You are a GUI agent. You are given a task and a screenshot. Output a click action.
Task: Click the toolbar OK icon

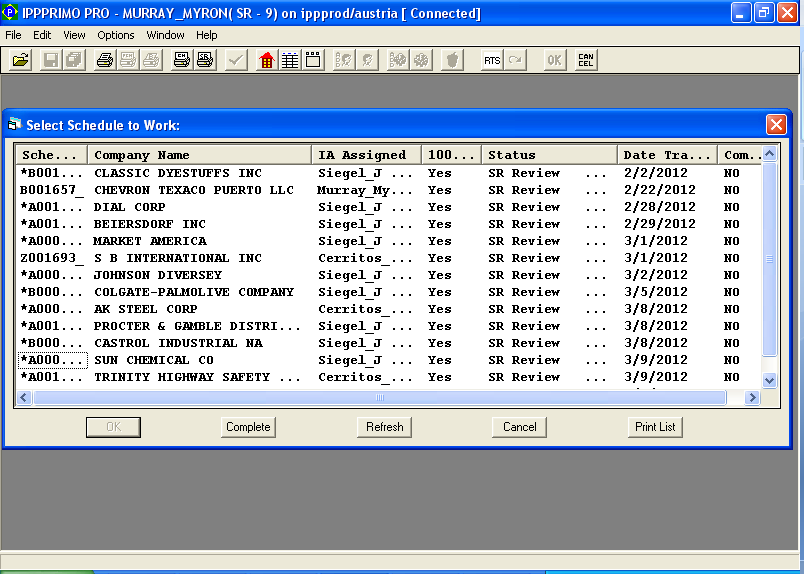tap(554, 60)
